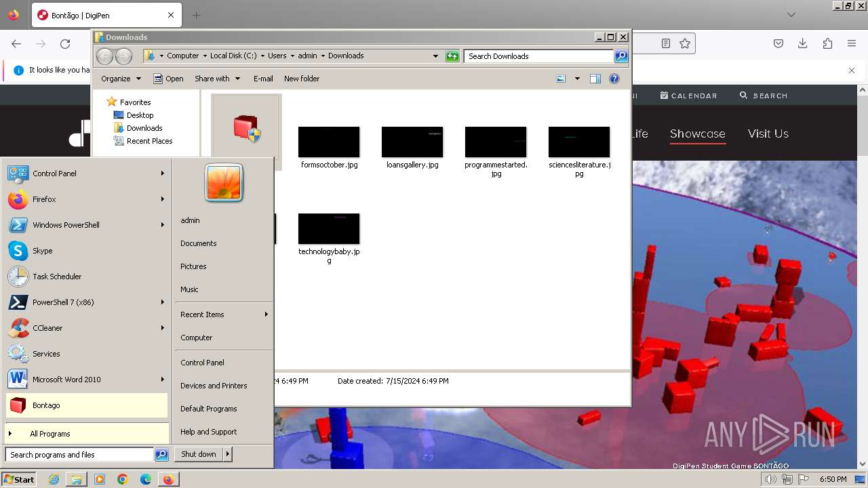Select the Bontago | DigiPen browser tab
868x488 pixels.
coord(106,15)
